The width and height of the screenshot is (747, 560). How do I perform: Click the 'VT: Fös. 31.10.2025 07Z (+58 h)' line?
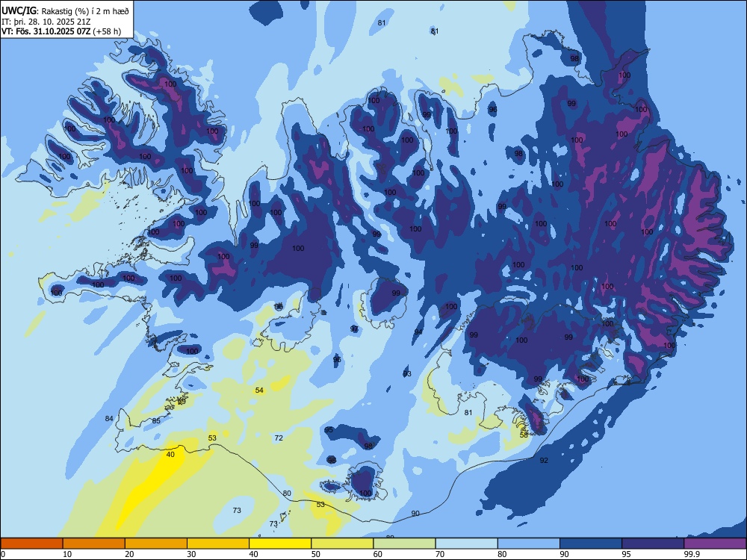(61, 31)
